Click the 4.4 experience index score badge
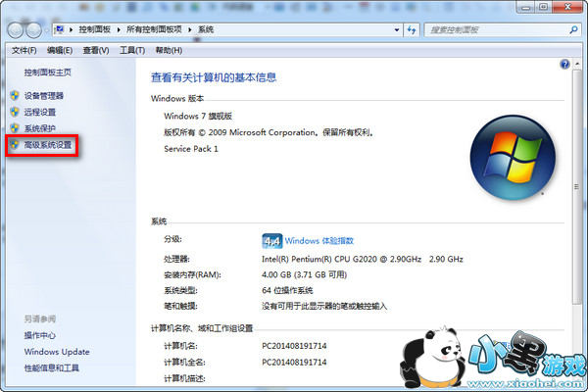 pos(271,241)
